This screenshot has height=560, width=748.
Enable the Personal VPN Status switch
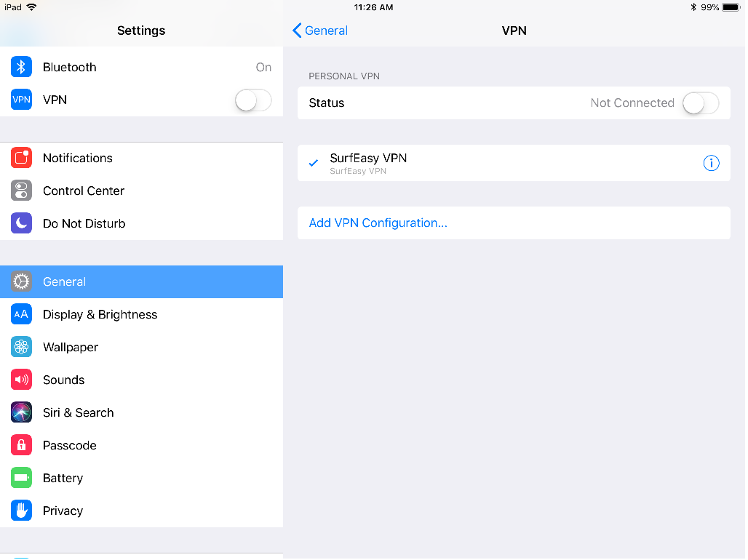tap(700, 103)
